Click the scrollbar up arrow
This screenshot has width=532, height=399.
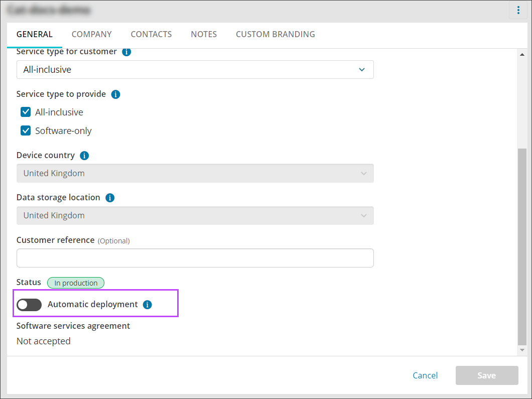tap(522, 55)
